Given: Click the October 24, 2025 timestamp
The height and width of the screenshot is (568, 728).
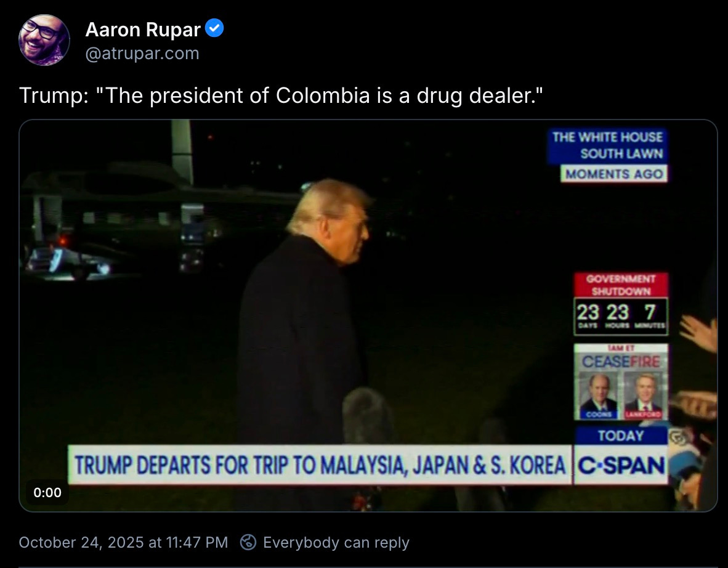Looking at the screenshot, I should (x=124, y=542).
